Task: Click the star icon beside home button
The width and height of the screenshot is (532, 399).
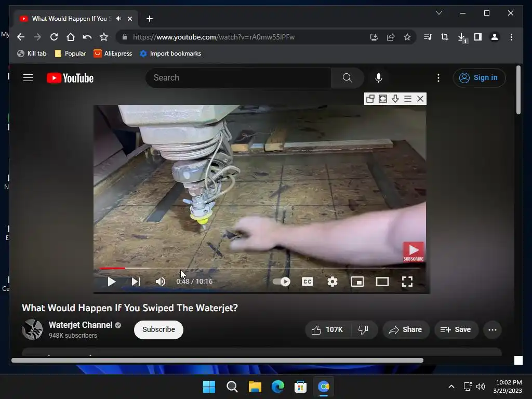Action: (x=104, y=37)
